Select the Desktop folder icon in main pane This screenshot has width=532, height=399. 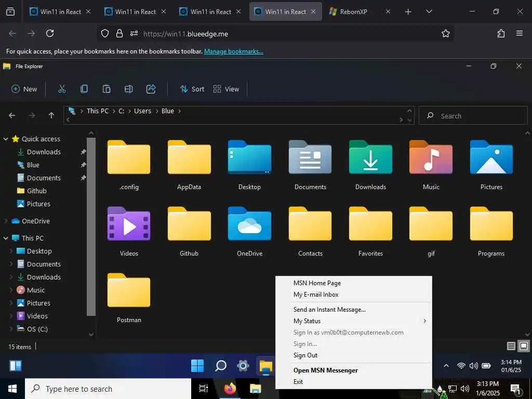click(249, 165)
